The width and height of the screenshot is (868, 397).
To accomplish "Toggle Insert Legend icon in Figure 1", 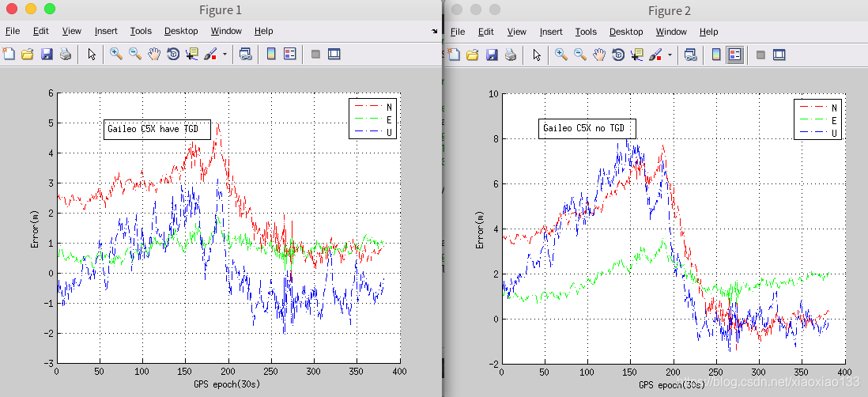I will coord(289,55).
